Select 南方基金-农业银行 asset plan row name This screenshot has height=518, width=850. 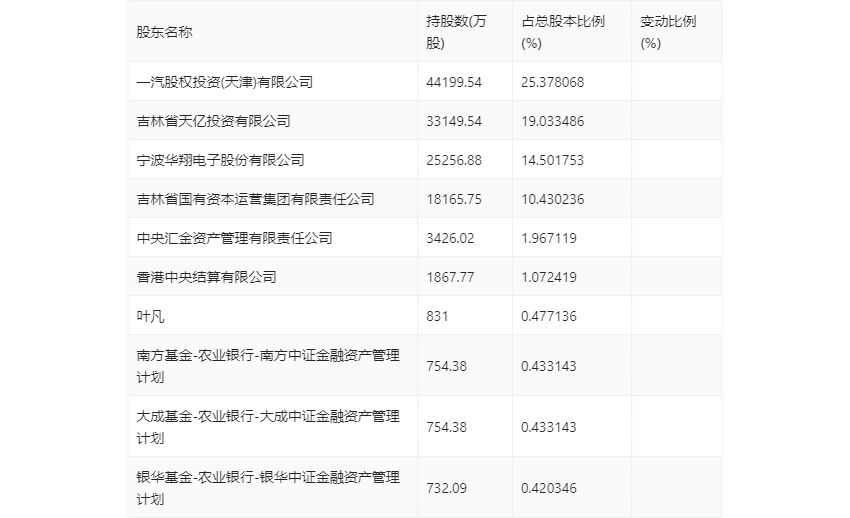[x=268, y=366]
